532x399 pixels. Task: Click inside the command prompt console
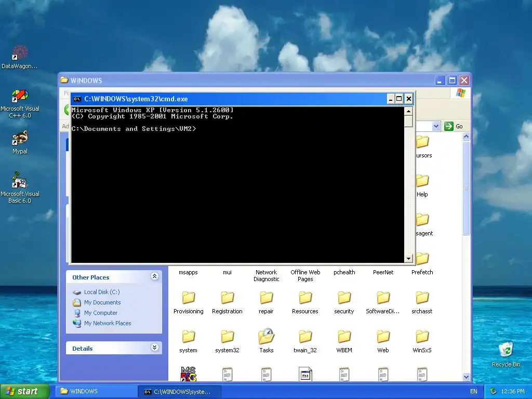point(237,185)
